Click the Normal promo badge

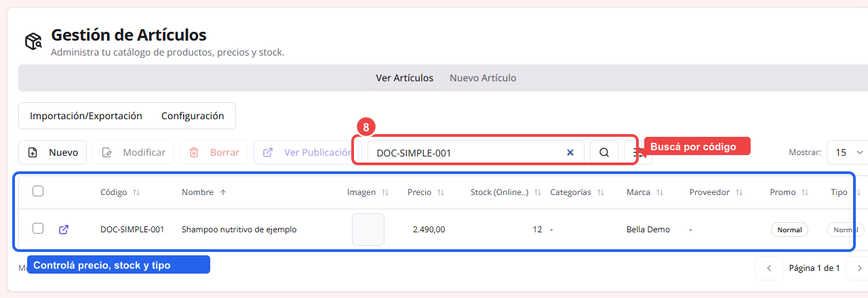click(789, 230)
